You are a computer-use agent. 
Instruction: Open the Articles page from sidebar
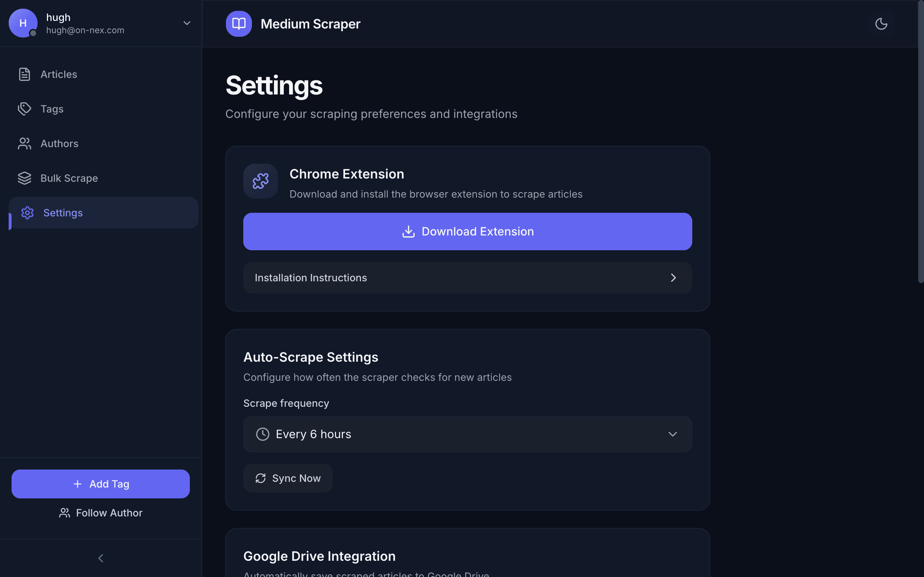58,74
